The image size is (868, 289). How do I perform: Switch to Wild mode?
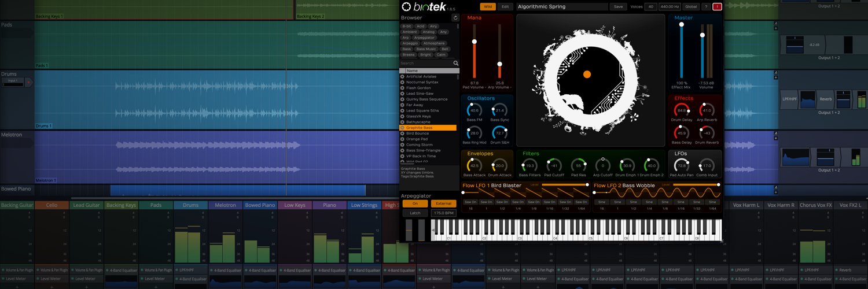pos(488,7)
